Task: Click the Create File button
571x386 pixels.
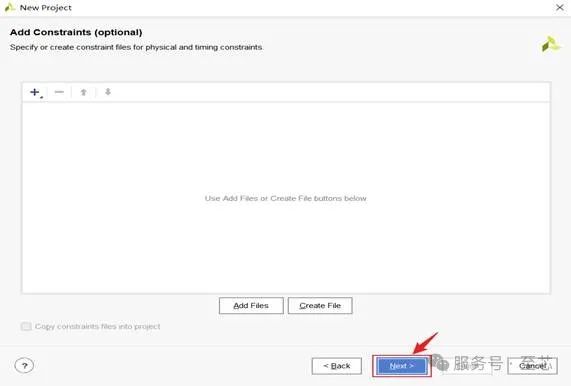Action: point(320,306)
